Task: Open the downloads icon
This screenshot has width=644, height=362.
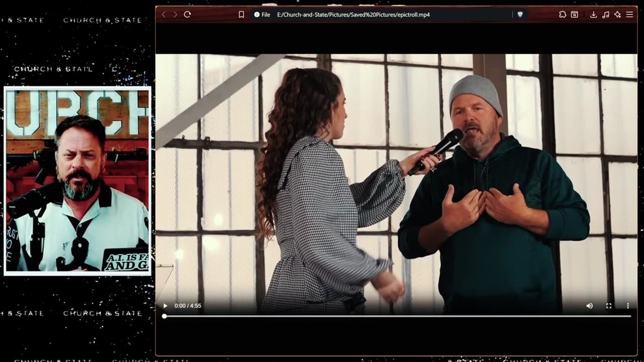Action: pyautogui.click(x=594, y=15)
